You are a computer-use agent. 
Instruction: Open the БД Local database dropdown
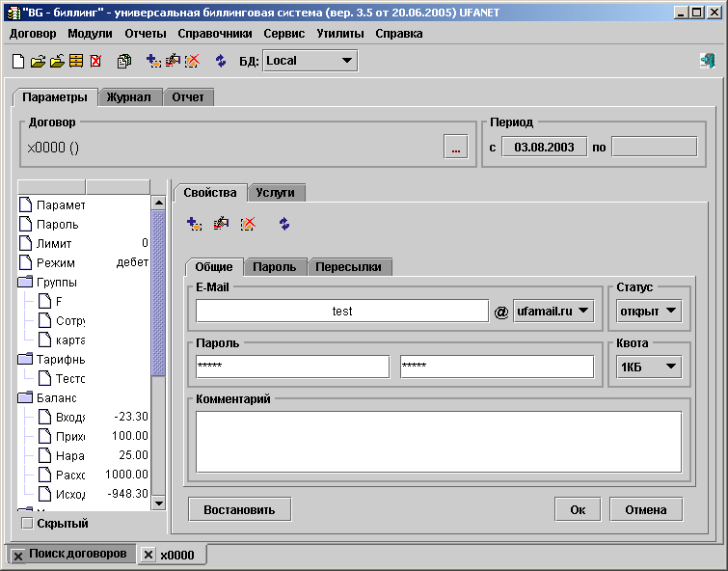tap(310, 61)
